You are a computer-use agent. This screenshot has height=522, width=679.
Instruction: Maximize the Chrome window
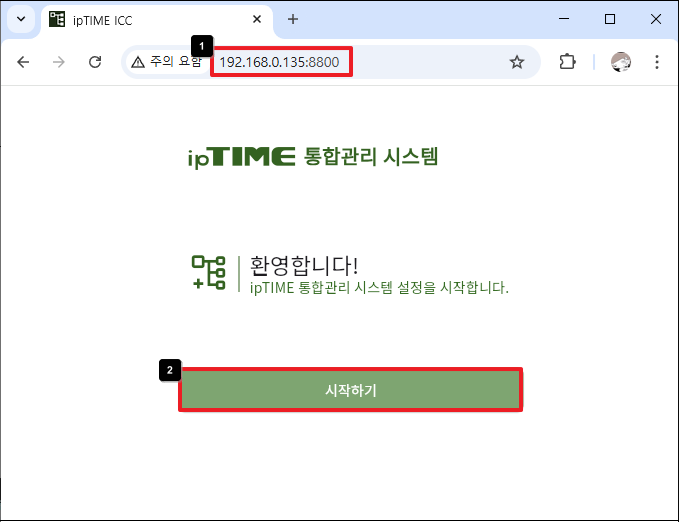pos(609,19)
